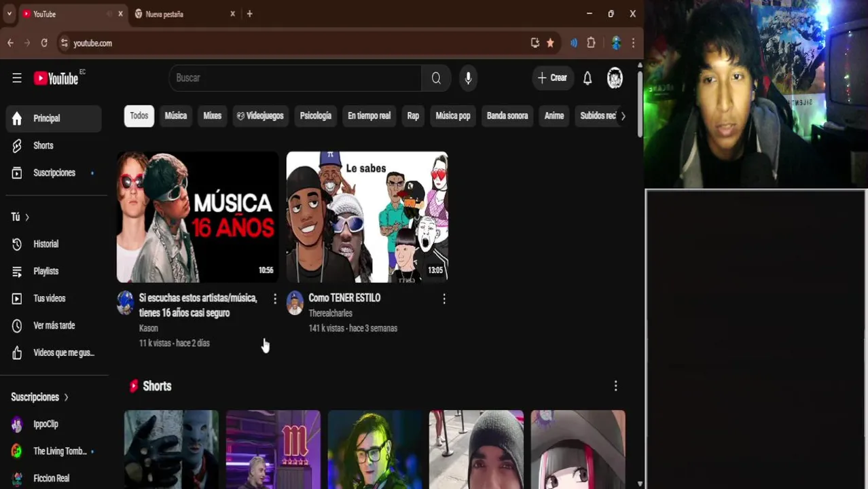868x489 pixels.
Task: Open the notifications bell
Action: click(587, 78)
